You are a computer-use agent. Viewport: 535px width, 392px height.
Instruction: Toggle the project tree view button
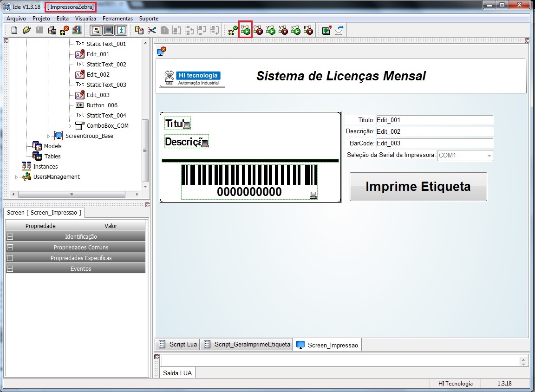96,30
